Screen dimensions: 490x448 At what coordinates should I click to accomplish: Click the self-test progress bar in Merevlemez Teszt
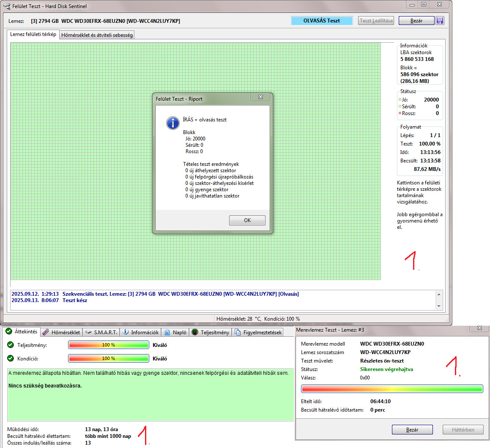coord(392,389)
